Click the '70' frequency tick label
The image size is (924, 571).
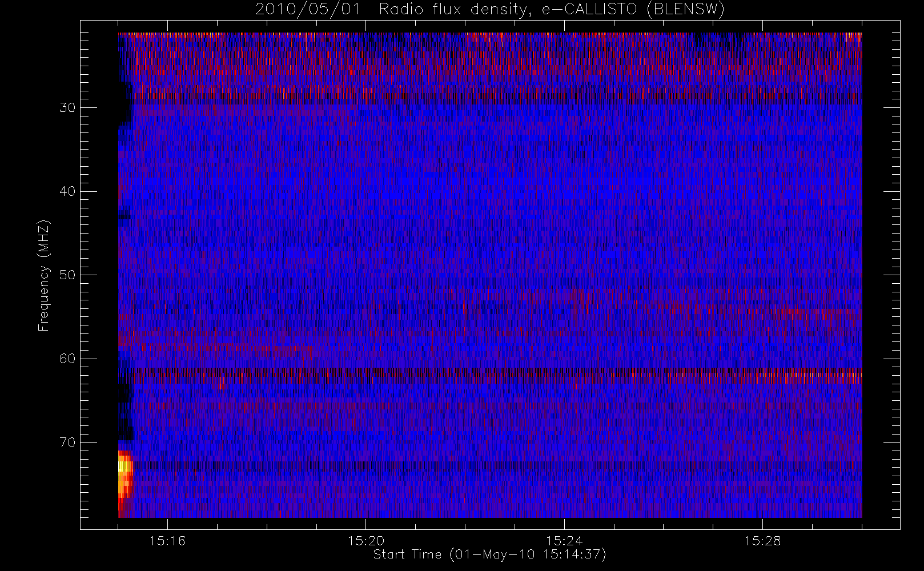click(67, 442)
